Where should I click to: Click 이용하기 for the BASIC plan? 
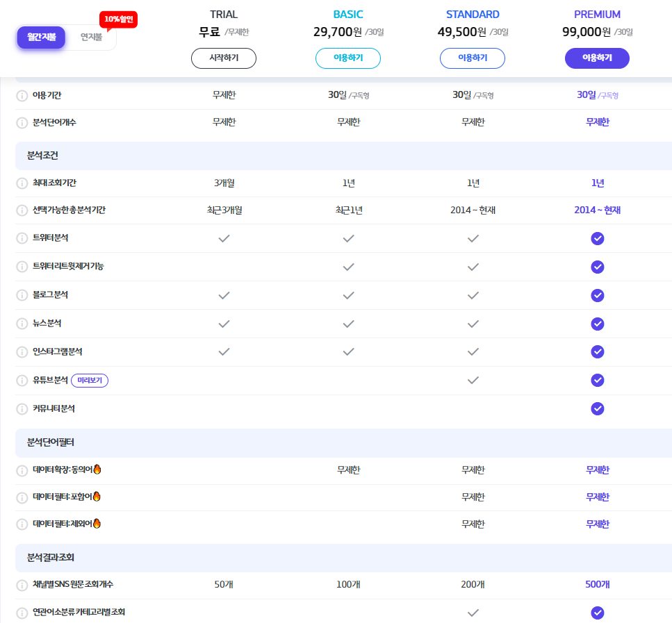pyautogui.click(x=347, y=58)
